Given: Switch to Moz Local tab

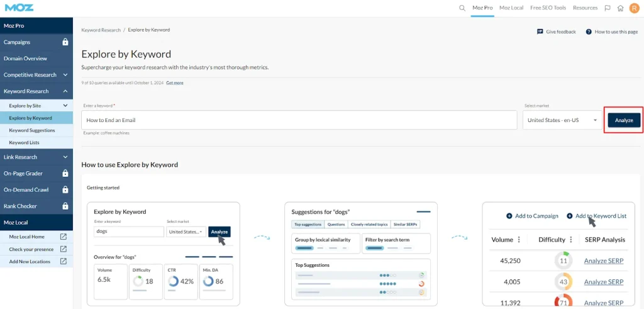Looking at the screenshot, I should [511, 8].
